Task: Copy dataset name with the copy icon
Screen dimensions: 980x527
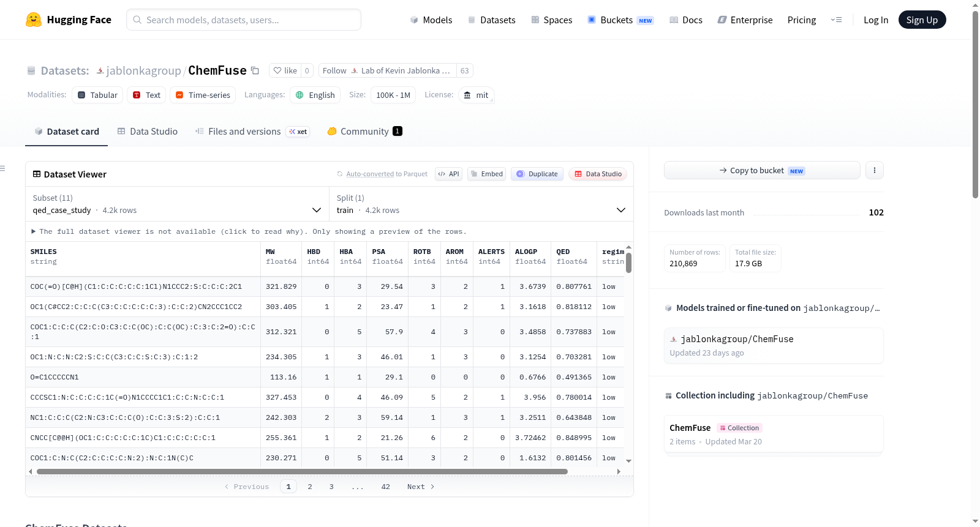Action: (255, 70)
